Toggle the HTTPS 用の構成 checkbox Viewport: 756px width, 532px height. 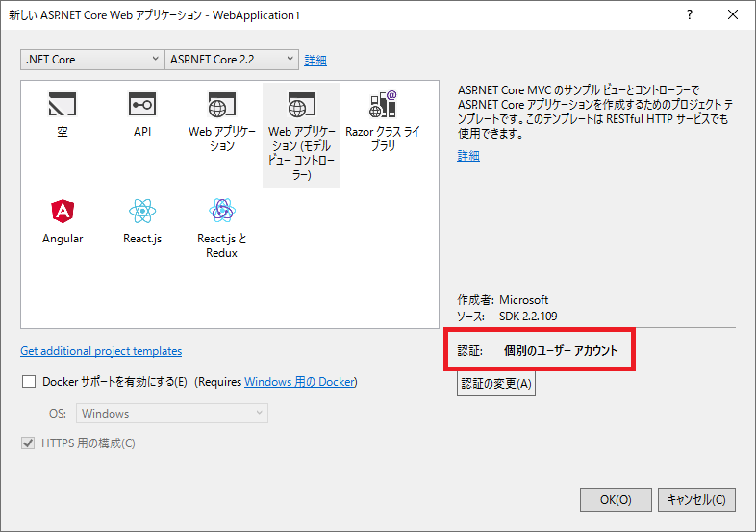(28, 443)
